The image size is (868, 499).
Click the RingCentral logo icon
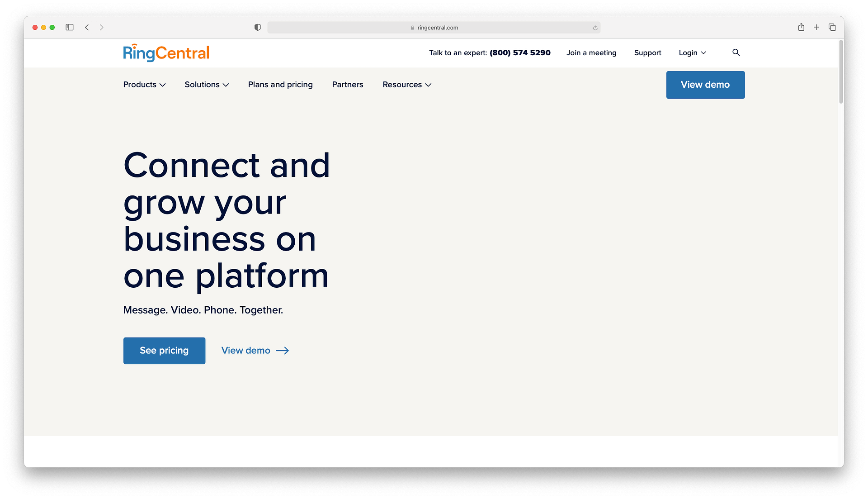point(166,52)
